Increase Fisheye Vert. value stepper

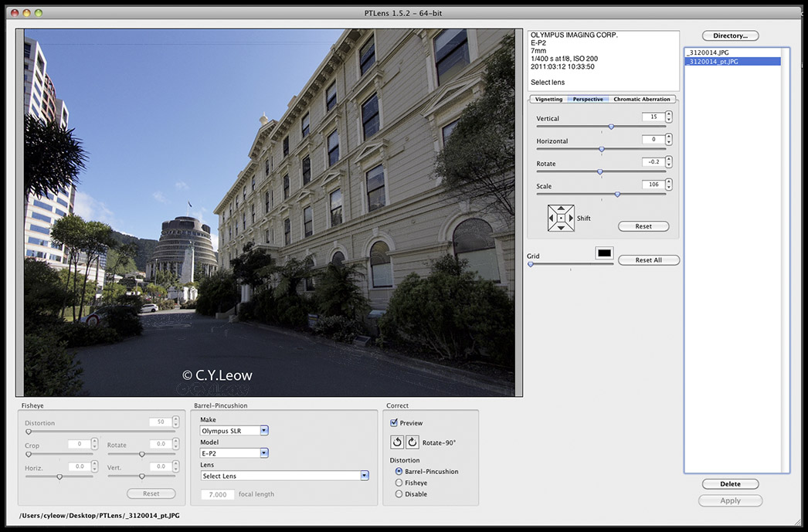(x=176, y=463)
